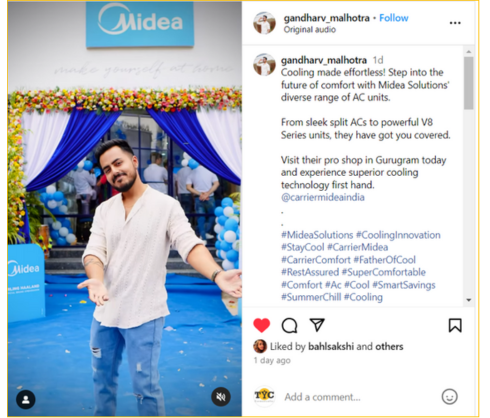Open the bahlsakshi profile link
The width and height of the screenshot is (490, 418).
click(x=331, y=347)
